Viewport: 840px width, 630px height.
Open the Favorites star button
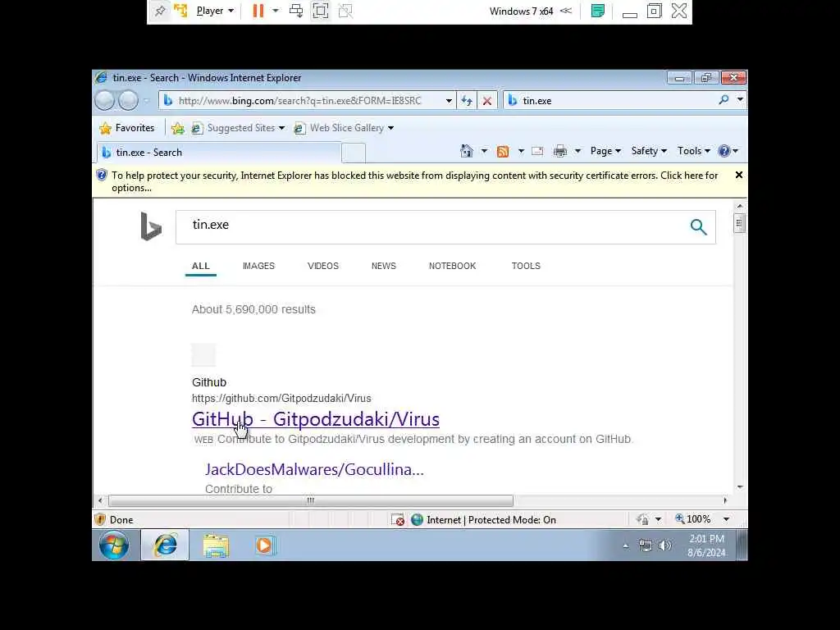pos(127,128)
